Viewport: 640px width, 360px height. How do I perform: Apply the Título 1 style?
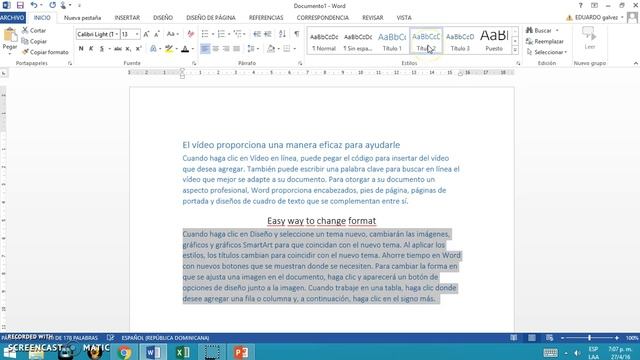392,41
